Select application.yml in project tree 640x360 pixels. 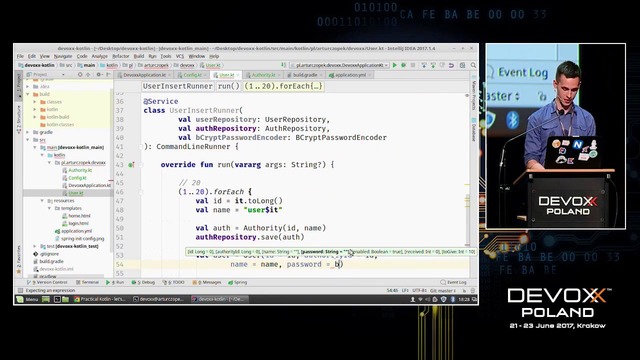(x=73, y=231)
